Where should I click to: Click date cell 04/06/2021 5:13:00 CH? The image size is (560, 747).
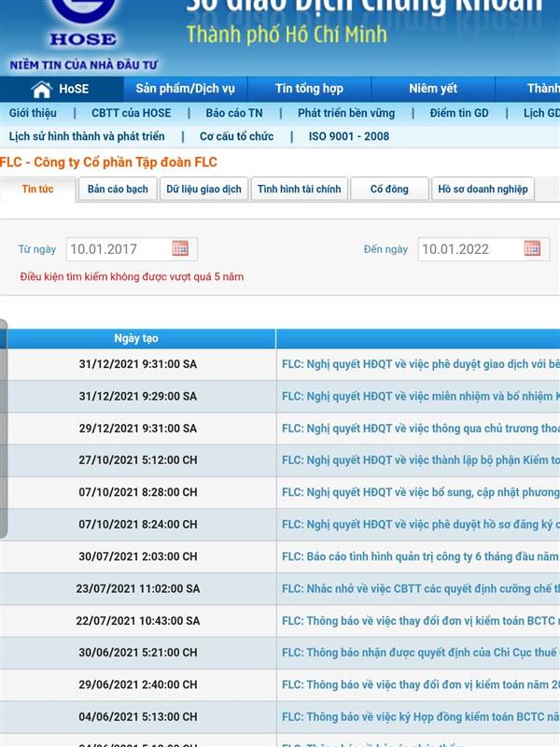pyautogui.click(x=137, y=717)
